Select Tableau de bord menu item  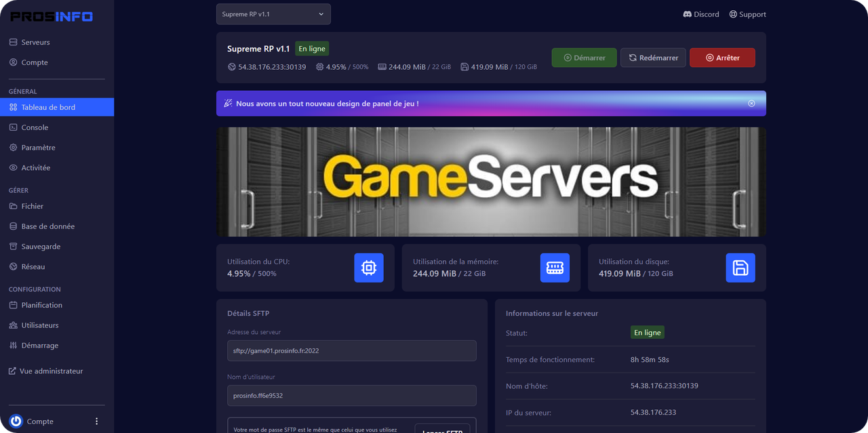57,107
